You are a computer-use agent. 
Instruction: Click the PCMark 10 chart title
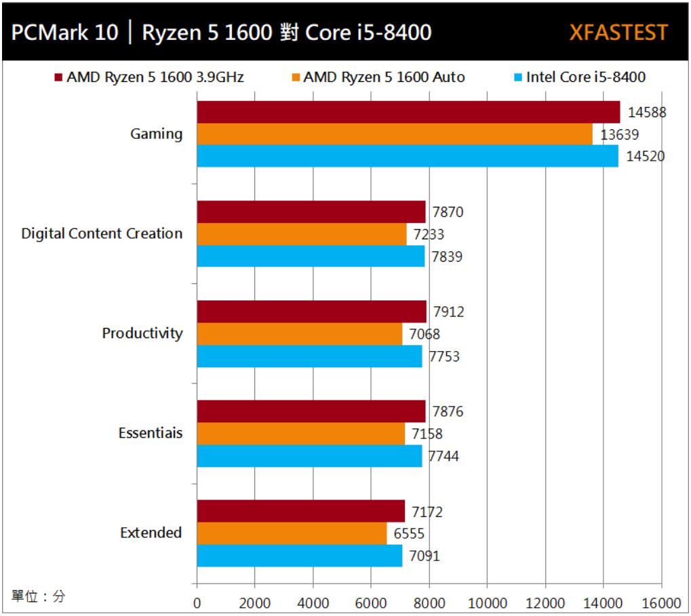tap(221, 32)
